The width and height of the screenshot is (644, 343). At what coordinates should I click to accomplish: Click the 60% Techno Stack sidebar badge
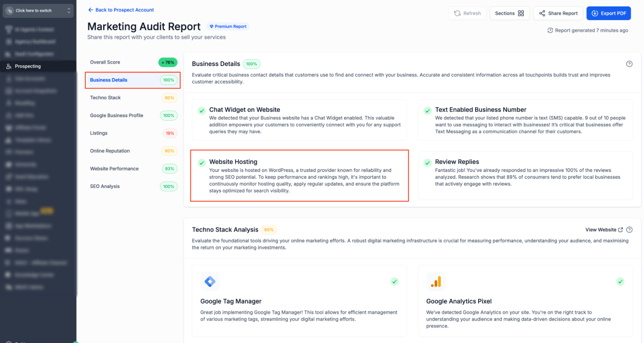pyautogui.click(x=170, y=98)
